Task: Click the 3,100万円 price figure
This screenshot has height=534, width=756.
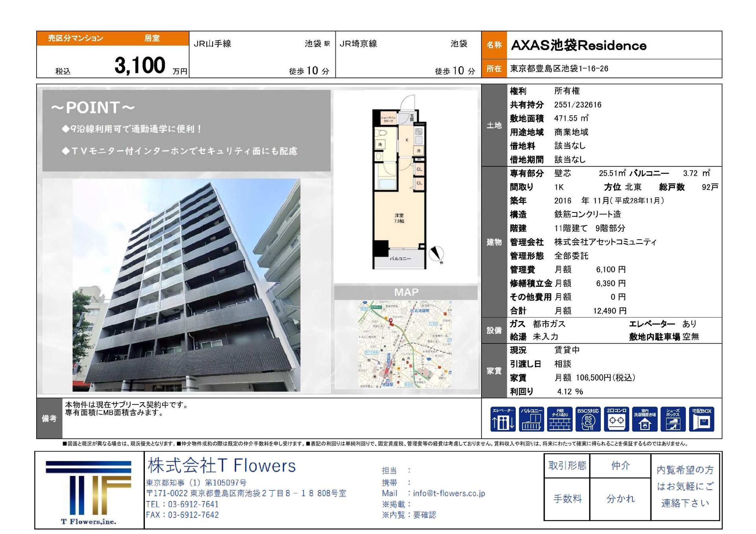Action: click(x=140, y=65)
